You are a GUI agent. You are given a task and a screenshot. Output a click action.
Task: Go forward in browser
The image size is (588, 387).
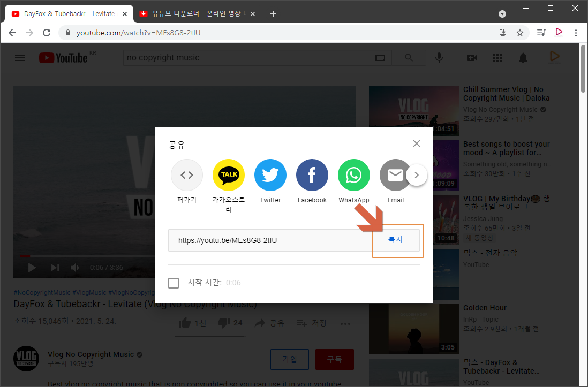pos(29,33)
